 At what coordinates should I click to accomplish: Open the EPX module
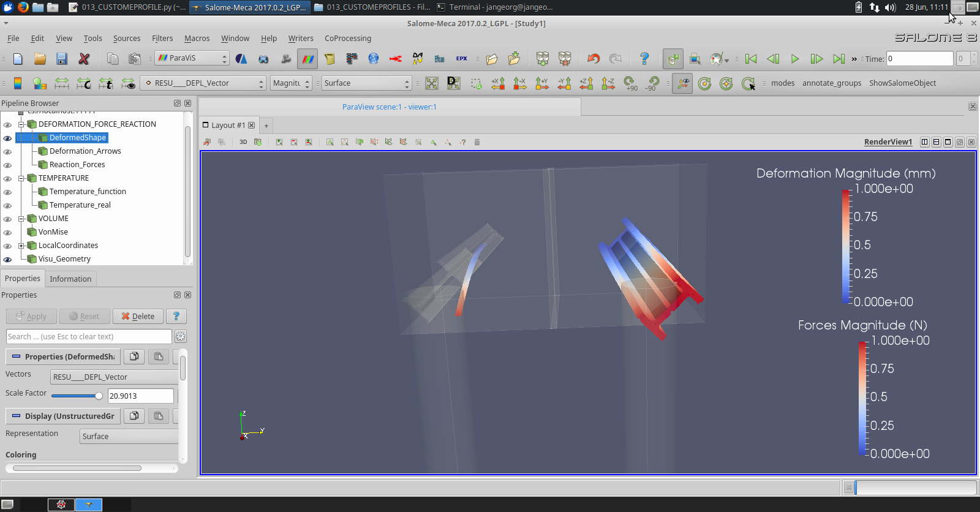462,59
